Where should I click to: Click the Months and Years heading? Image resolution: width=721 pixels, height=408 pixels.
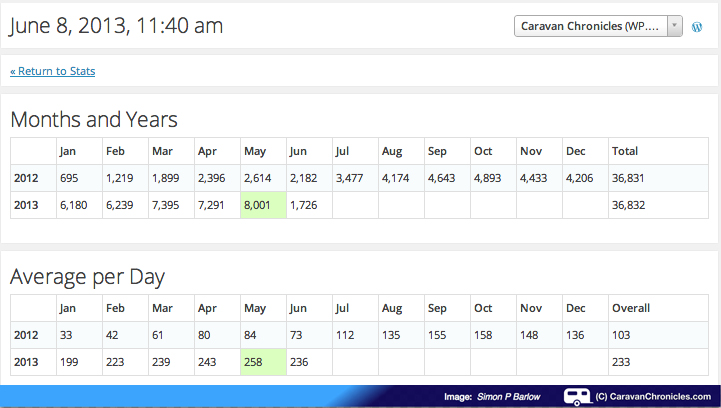pos(94,119)
